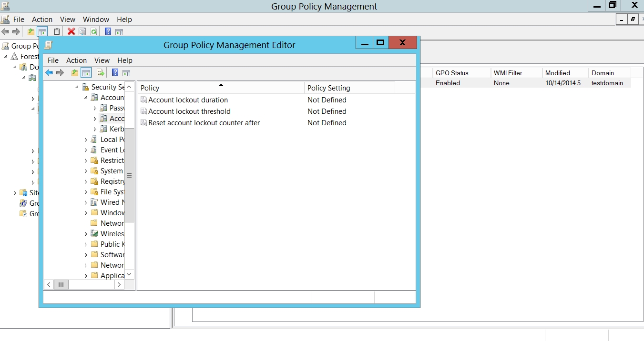Click Export List icon in the Editor toolbar
This screenshot has height=341, width=644.
pos(100,73)
